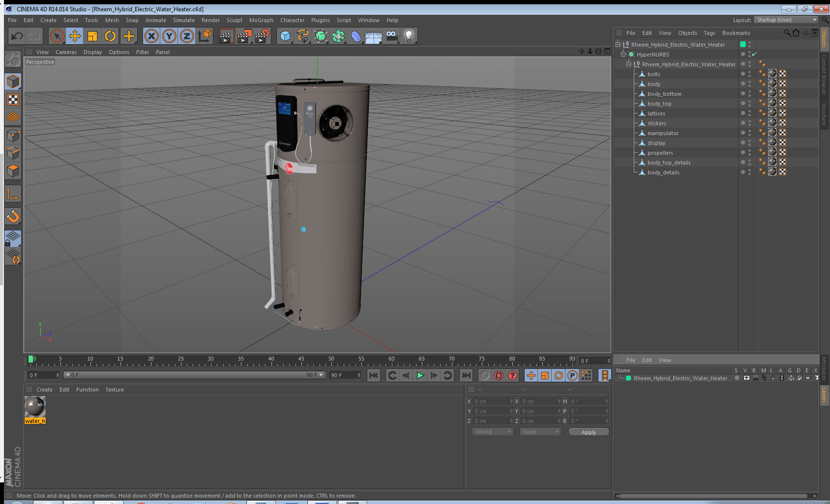Switch to Polygons mode
The image size is (830, 504).
pyautogui.click(x=13, y=170)
